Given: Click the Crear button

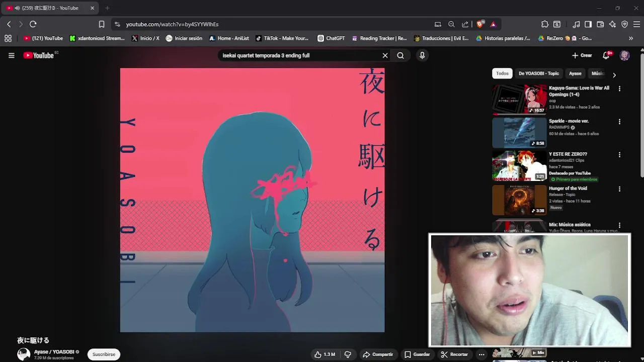Looking at the screenshot, I should (582, 55).
